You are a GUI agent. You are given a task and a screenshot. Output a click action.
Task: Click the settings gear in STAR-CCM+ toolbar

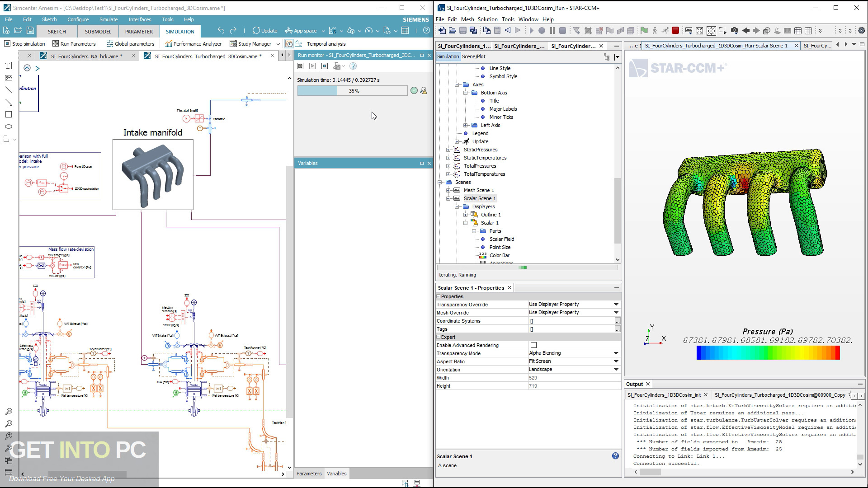[x=862, y=31]
